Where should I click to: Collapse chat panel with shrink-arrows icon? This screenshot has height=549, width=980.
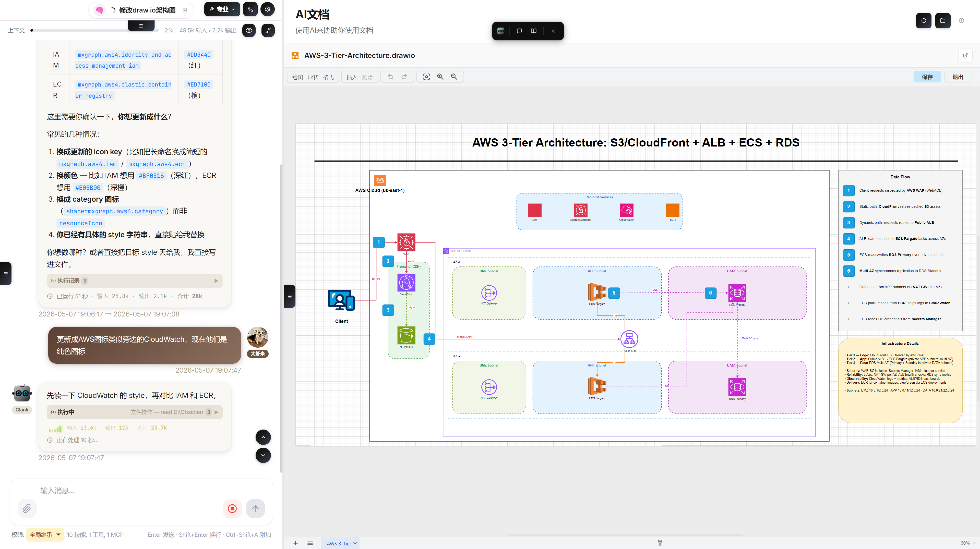point(268,30)
